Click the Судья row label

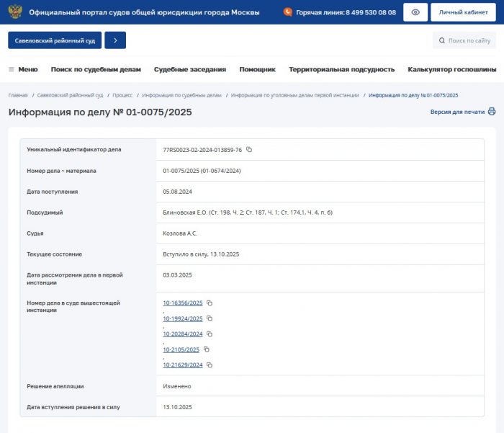[35, 233]
